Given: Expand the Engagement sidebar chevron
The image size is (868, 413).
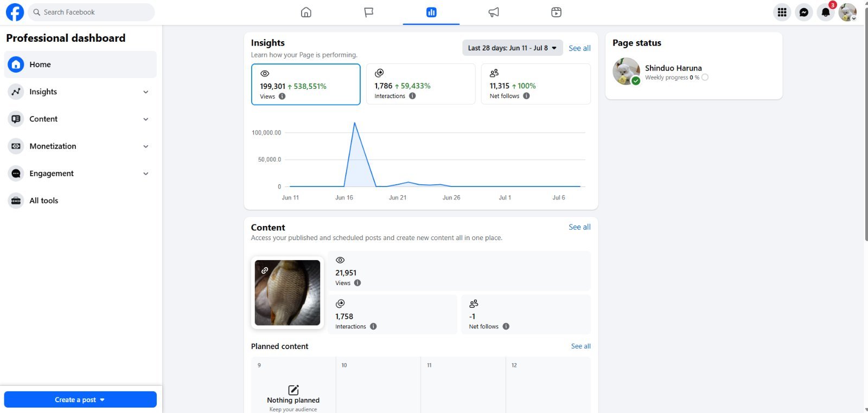Looking at the screenshot, I should coord(146,173).
